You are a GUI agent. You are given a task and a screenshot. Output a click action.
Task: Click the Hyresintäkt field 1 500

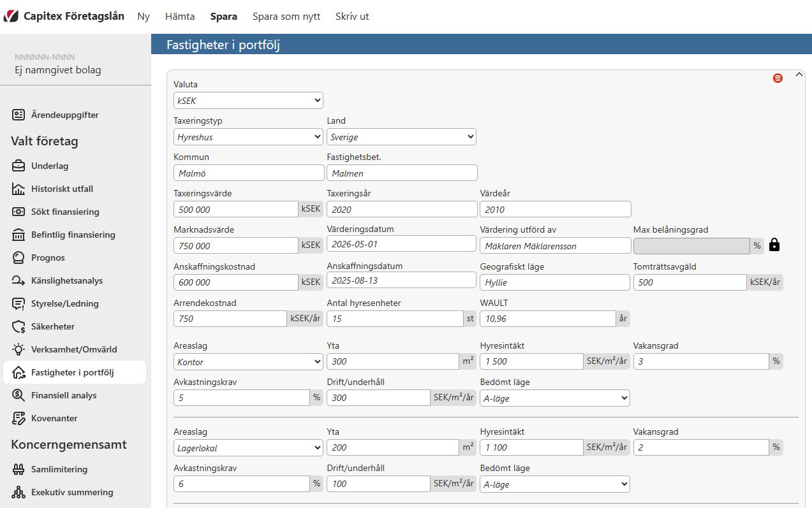tap(531, 361)
